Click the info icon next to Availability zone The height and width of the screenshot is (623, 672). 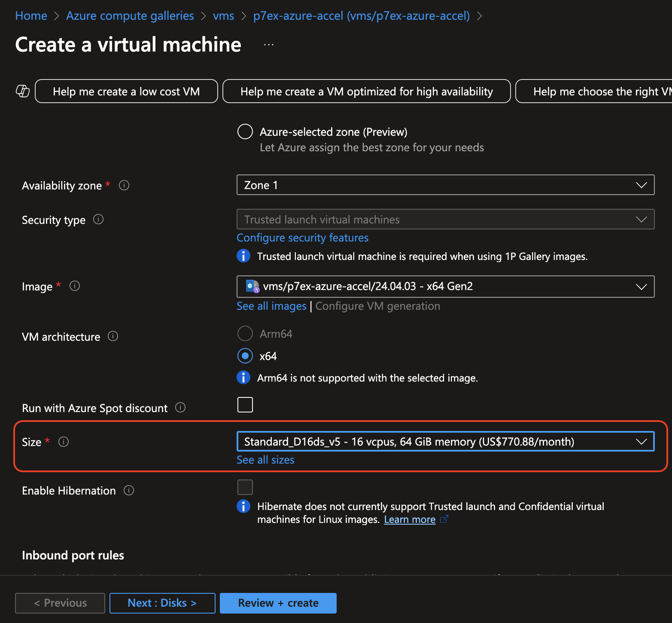(124, 185)
